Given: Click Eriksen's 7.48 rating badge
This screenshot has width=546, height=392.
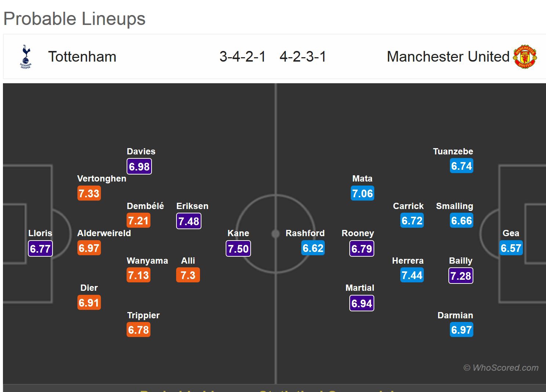Looking at the screenshot, I should click(189, 221).
